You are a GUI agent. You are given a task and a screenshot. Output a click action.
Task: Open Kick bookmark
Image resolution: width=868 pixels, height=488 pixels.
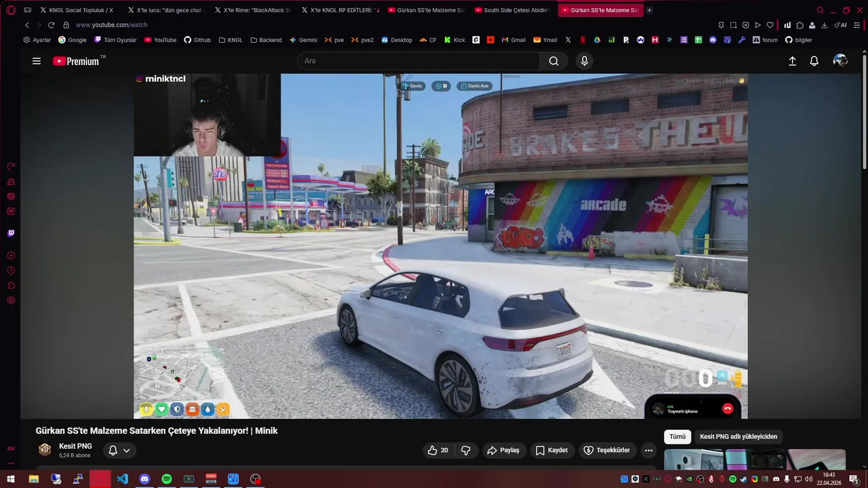pyautogui.click(x=454, y=40)
